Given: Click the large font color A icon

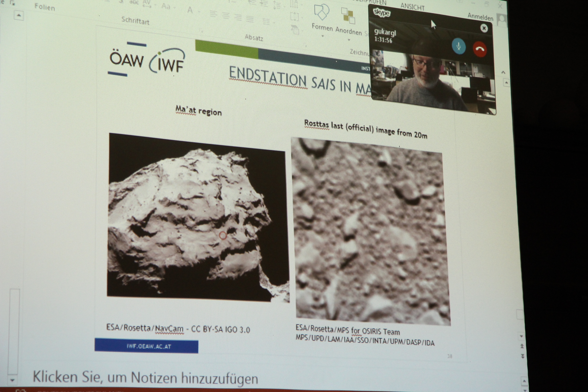Looking at the screenshot, I should coord(190,10).
